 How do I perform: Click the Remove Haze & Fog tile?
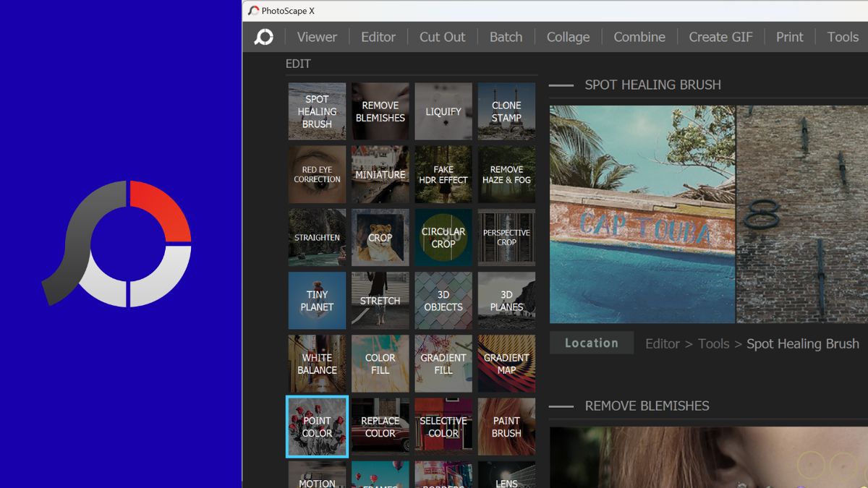pos(506,174)
